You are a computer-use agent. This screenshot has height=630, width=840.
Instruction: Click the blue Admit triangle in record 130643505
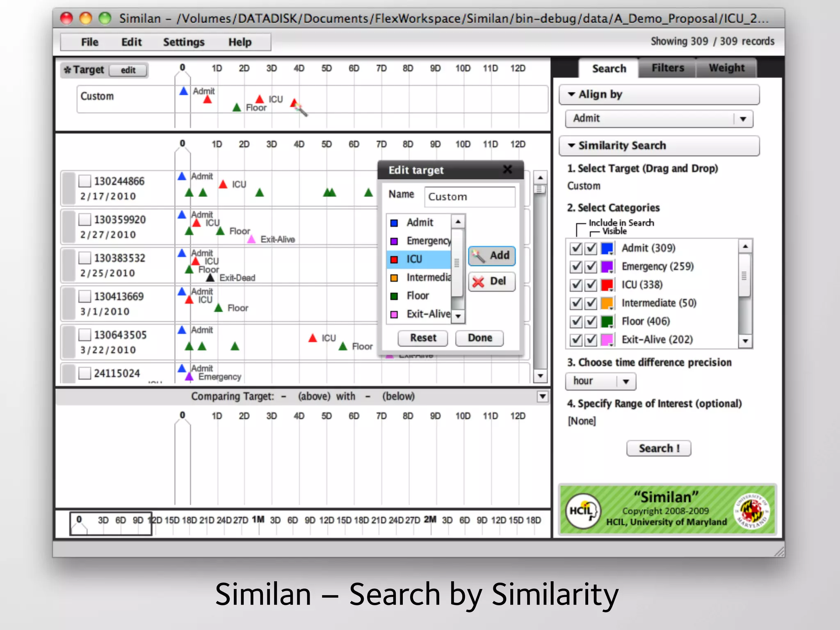pyautogui.click(x=182, y=330)
